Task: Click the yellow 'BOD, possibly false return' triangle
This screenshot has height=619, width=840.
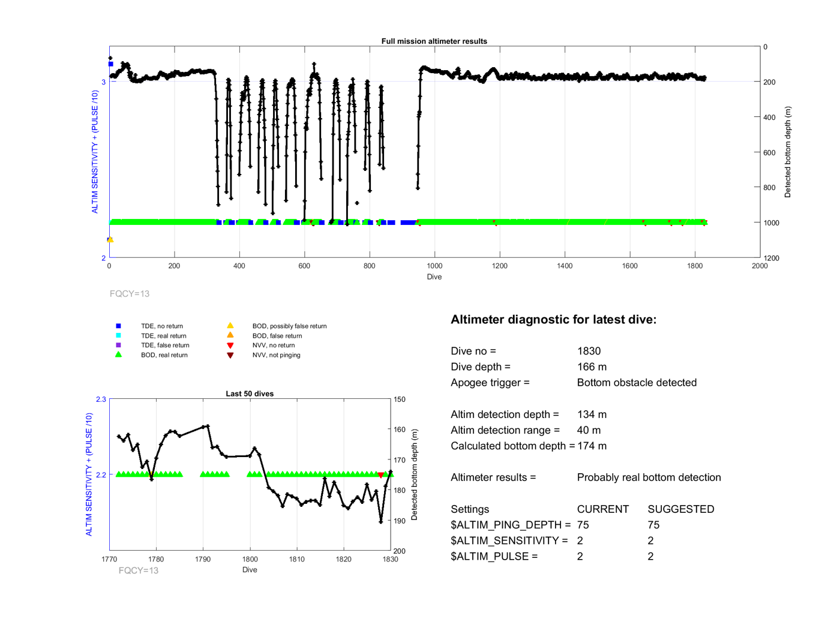Action: 230,325
